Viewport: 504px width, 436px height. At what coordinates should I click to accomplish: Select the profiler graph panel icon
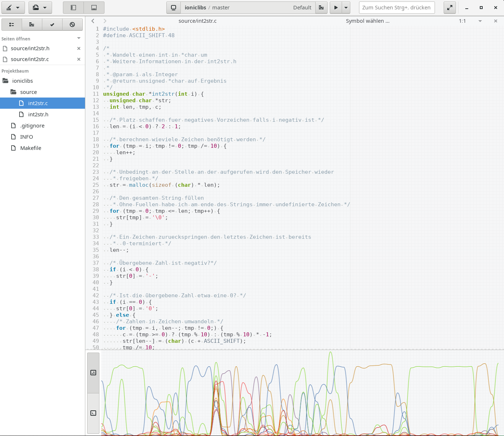pos(93,373)
